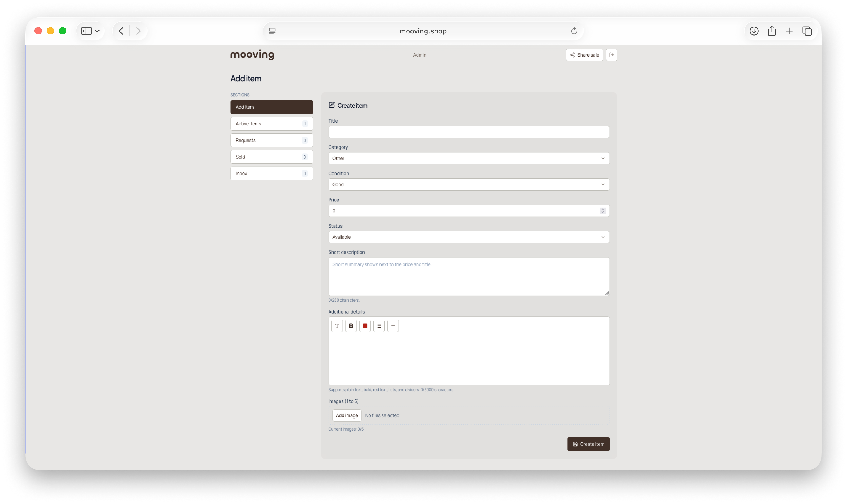Switch to the Active items section

tap(271, 123)
